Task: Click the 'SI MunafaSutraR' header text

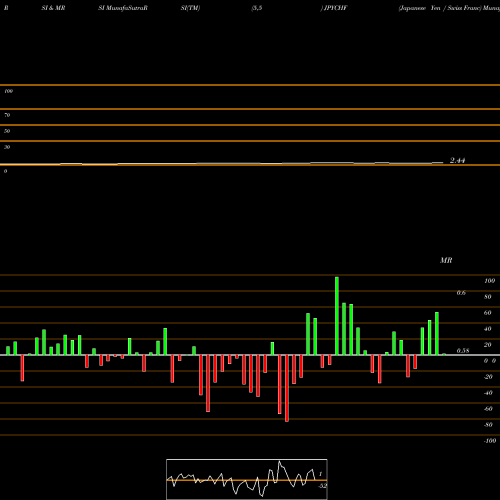Action: pos(123,8)
